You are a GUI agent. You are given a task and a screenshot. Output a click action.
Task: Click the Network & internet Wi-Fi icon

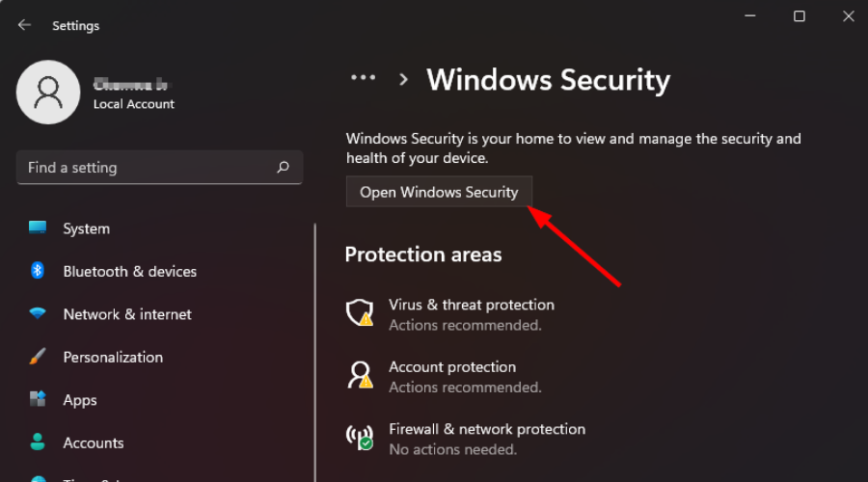pyautogui.click(x=38, y=314)
